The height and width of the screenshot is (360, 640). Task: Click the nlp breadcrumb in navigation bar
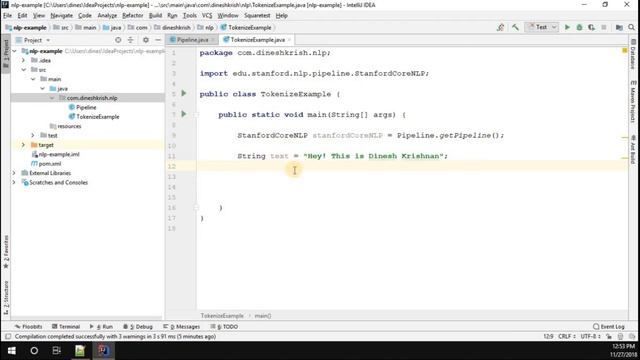206,28
